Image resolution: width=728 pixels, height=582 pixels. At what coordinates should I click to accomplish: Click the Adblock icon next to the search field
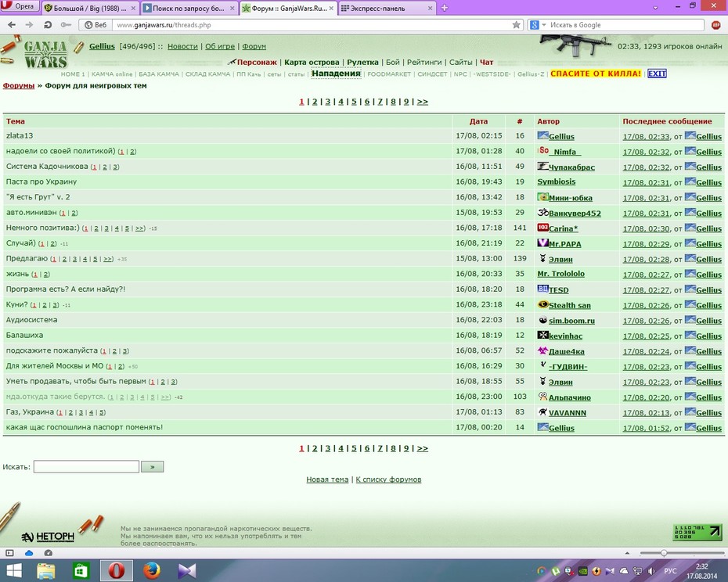pyautogui.click(x=716, y=25)
